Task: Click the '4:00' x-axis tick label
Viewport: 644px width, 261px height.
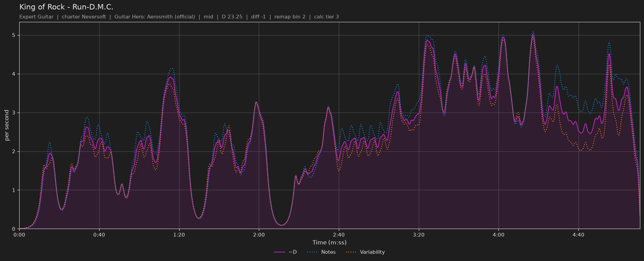Action: [499, 235]
